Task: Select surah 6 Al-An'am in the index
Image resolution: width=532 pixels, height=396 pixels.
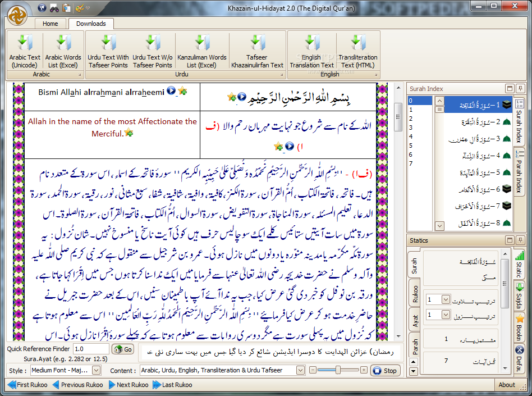Action: pyautogui.click(x=478, y=189)
